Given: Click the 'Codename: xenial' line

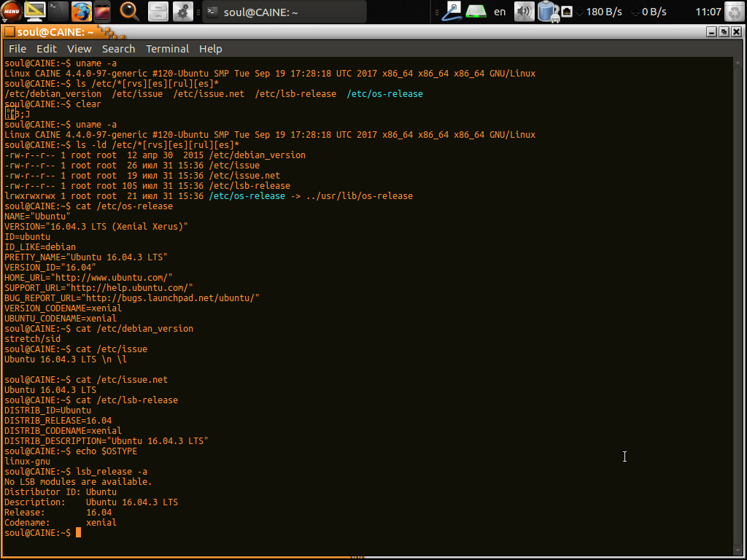Looking at the screenshot, I should click(x=61, y=522).
